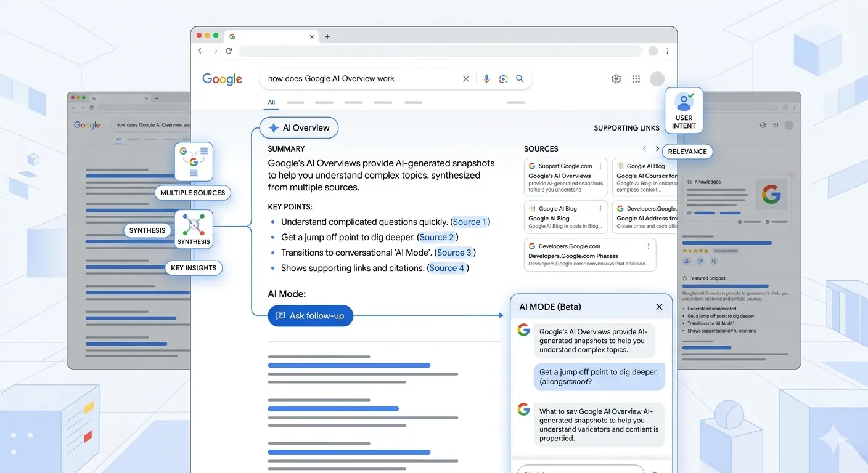Click forward arrow in the front browser
Image resolution: width=868 pixels, height=473 pixels.
click(215, 51)
